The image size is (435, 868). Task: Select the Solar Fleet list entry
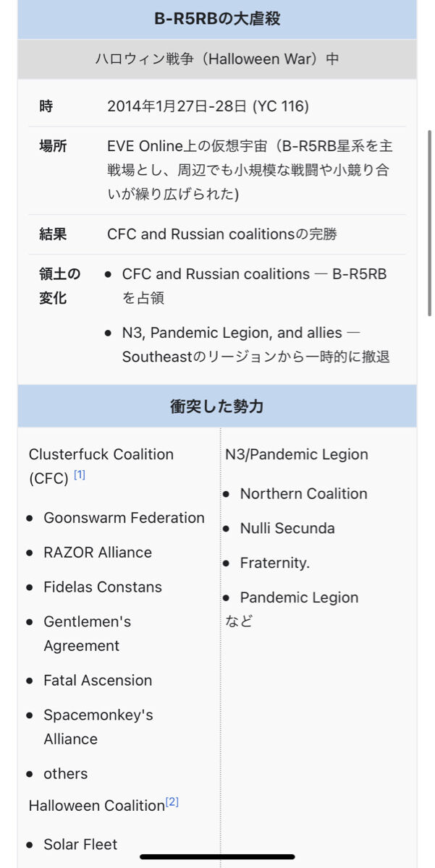click(80, 845)
